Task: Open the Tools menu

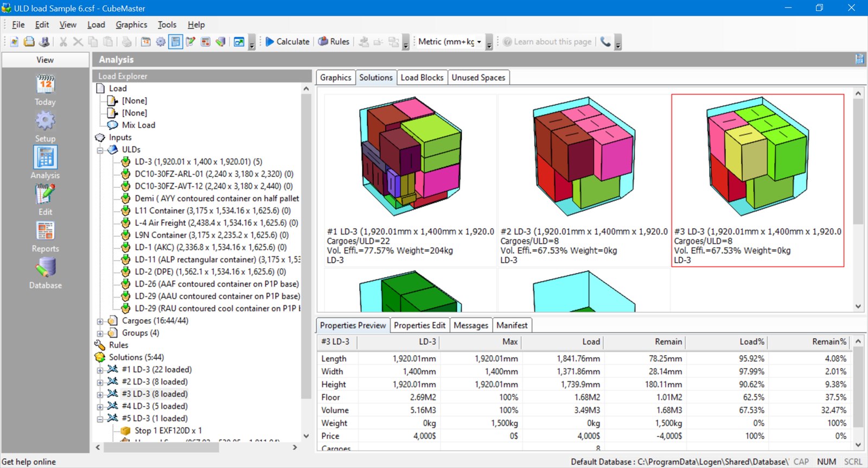Action: 167,25
